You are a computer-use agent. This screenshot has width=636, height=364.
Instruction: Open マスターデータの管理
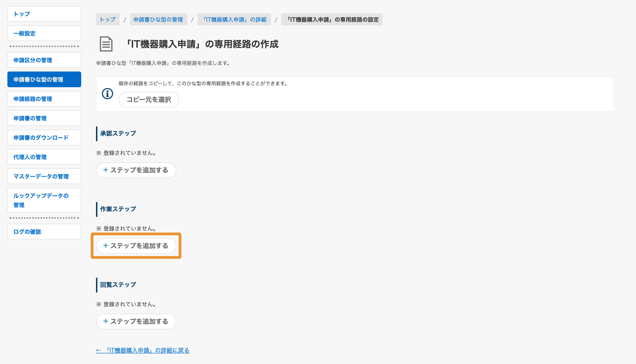(44, 176)
